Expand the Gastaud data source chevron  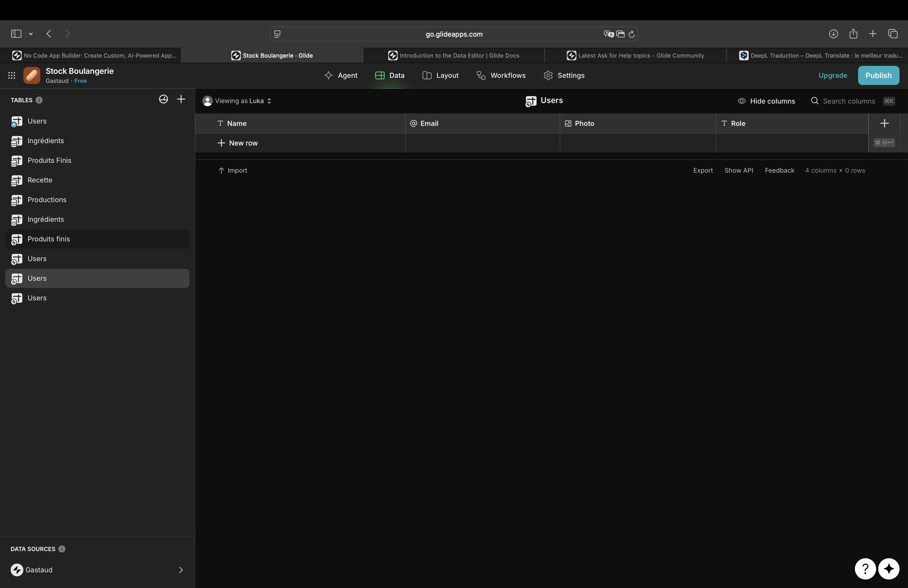click(x=181, y=570)
